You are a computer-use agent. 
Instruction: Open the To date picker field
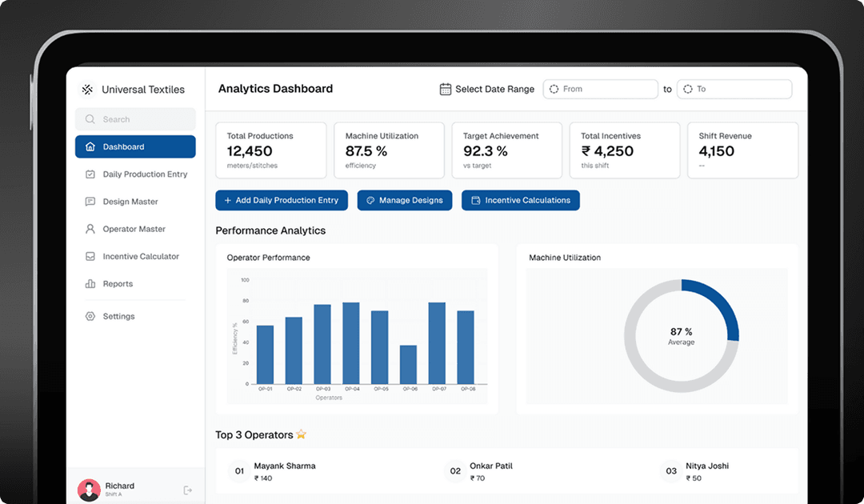point(734,89)
